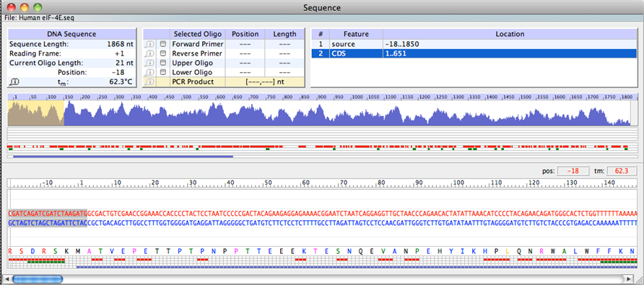Click the horizontal scrollbar left arrow

coord(7,279)
